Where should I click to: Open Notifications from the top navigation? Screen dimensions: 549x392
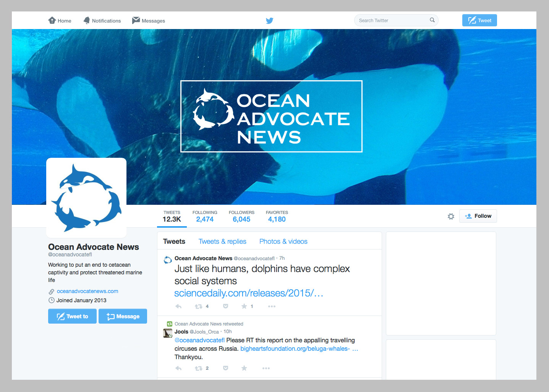point(102,21)
